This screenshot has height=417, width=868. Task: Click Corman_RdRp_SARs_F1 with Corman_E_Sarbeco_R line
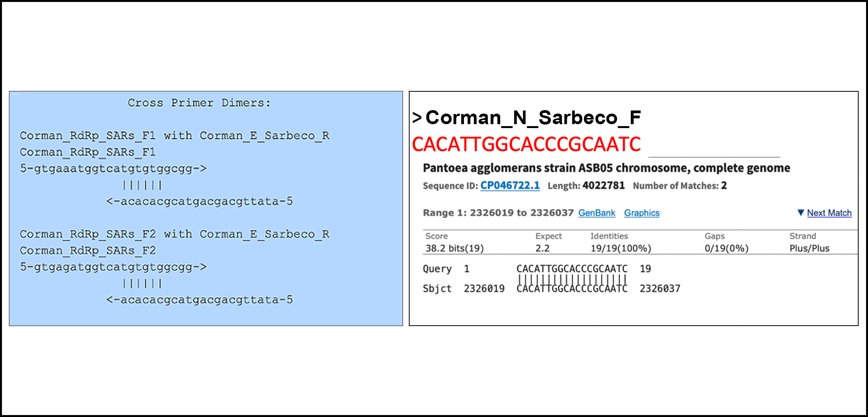175,135
